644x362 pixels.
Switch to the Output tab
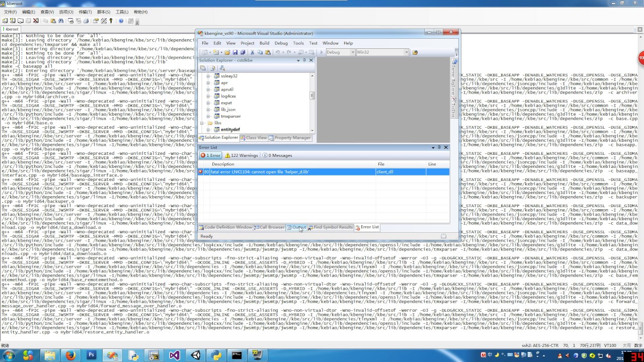tap(296, 227)
